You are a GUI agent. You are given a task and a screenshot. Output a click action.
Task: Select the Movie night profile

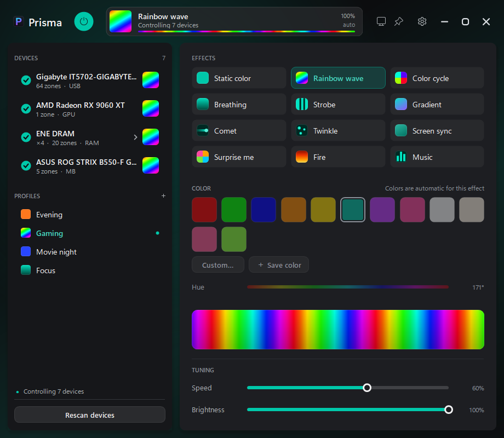90,252
